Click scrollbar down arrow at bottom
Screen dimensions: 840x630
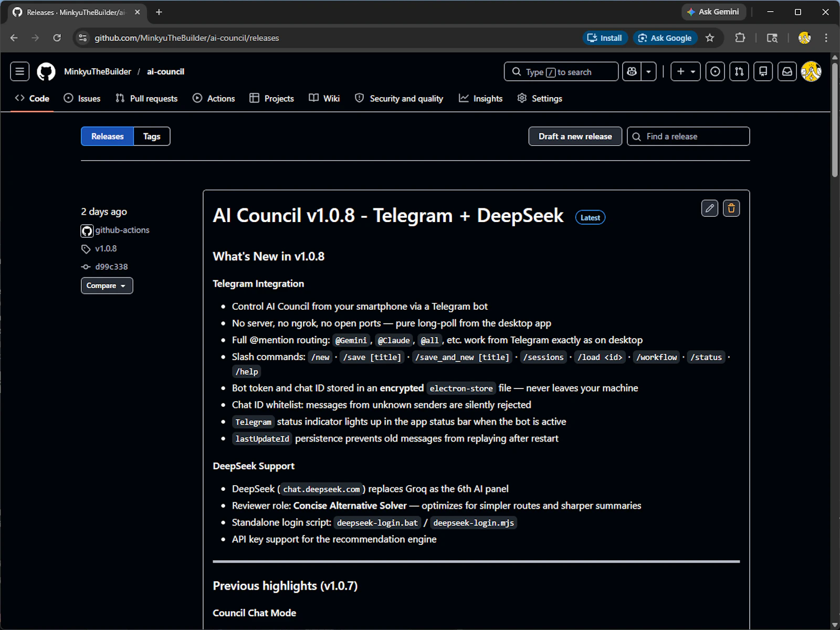pos(835,625)
